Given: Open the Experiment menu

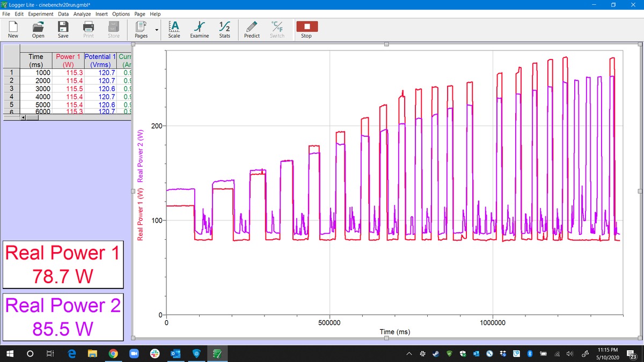Looking at the screenshot, I should point(41,14).
